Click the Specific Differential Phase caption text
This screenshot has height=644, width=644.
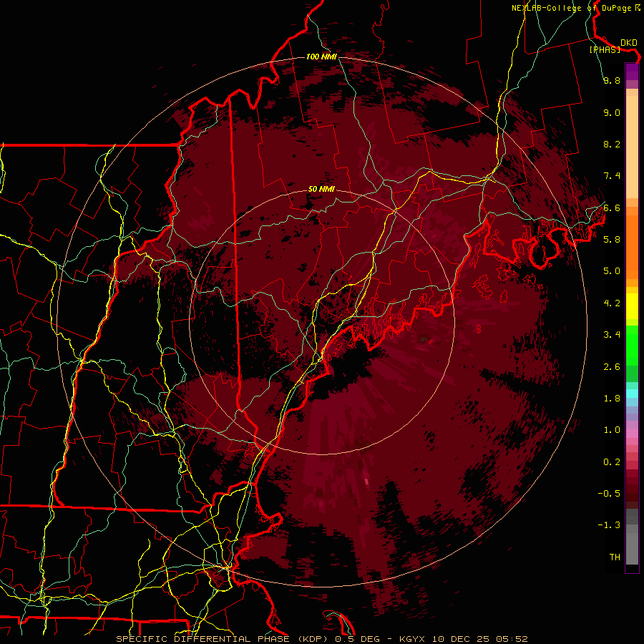[x=321, y=639]
